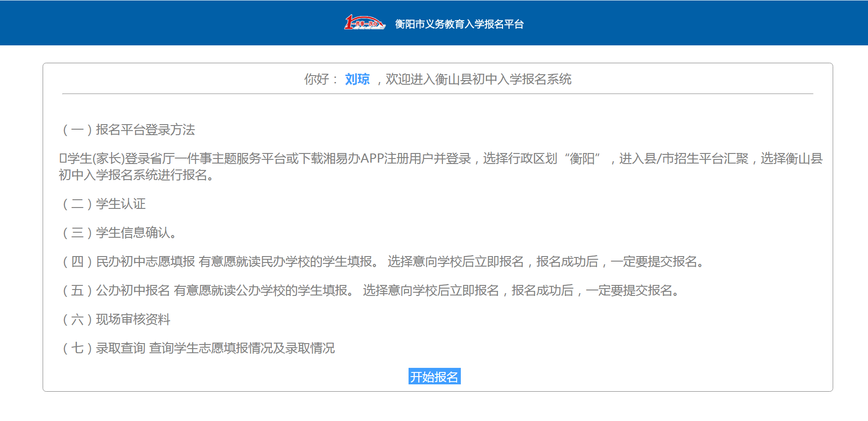This screenshot has height=421, width=868.
Task: Click the 一件事一次办 logo icon
Action: (x=365, y=23)
